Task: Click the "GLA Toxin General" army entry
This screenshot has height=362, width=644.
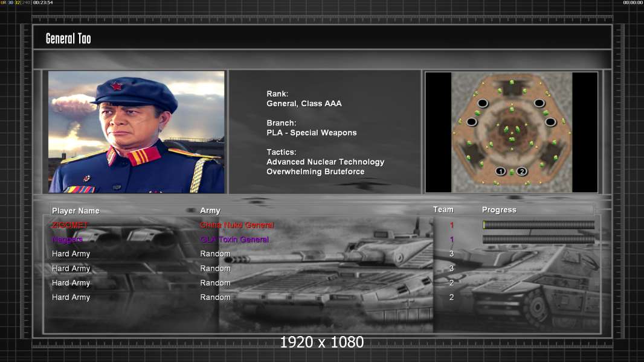Action: pyautogui.click(x=234, y=240)
